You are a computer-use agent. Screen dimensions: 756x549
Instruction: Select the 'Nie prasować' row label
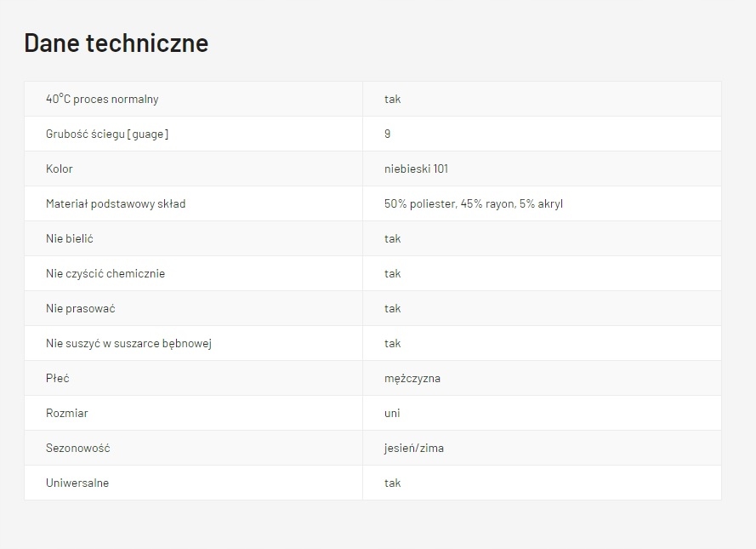click(x=80, y=308)
